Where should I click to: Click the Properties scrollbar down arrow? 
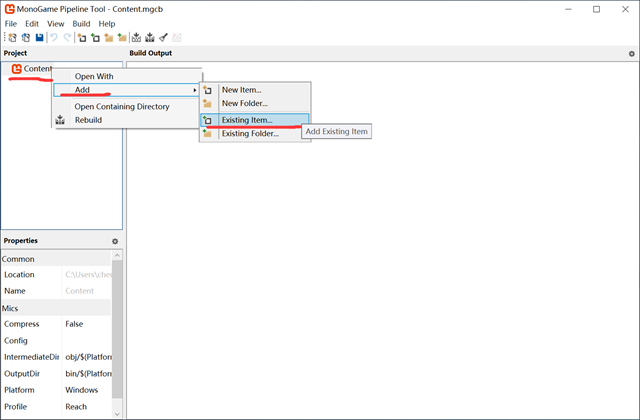(117, 413)
